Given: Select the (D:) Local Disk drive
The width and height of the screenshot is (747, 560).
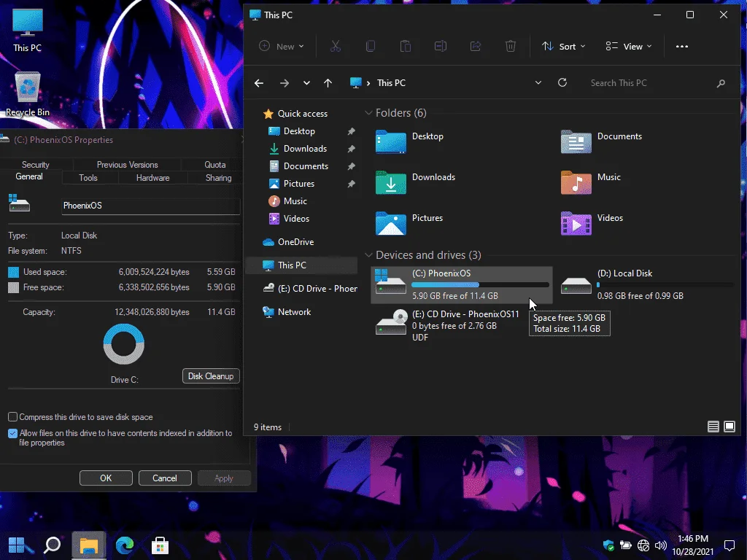Looking at the screenshot, I should pyautogui.click(x=646, y=284).
